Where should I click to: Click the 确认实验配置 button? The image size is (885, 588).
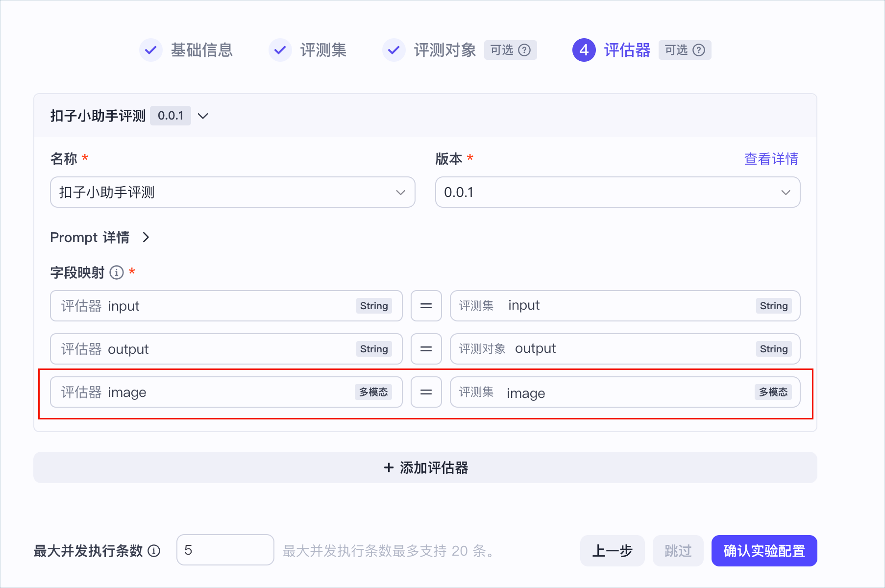[764, 551]
